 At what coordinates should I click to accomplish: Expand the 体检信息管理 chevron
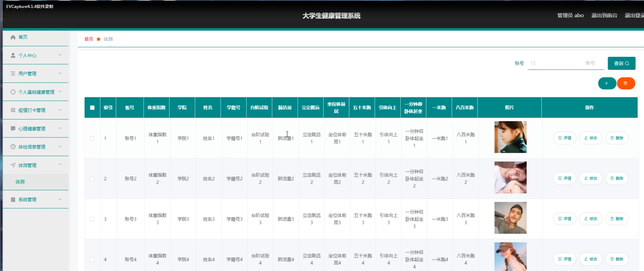coord(60,146)
